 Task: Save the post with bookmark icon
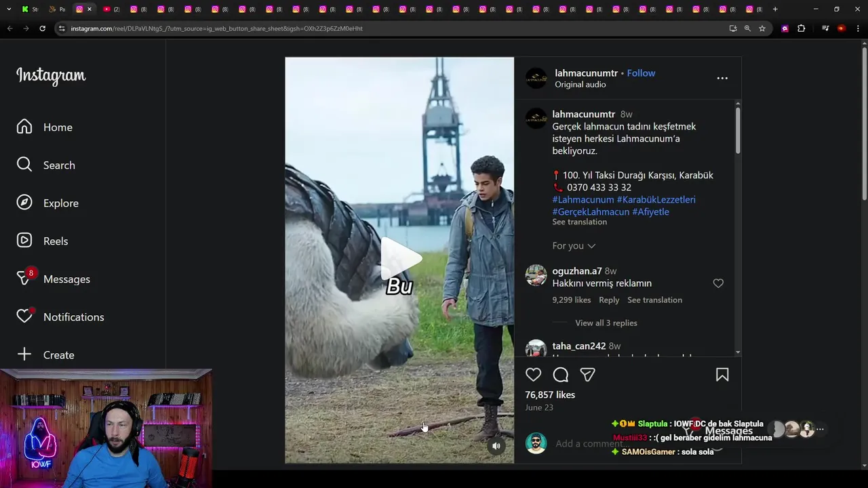click(722, 375)
